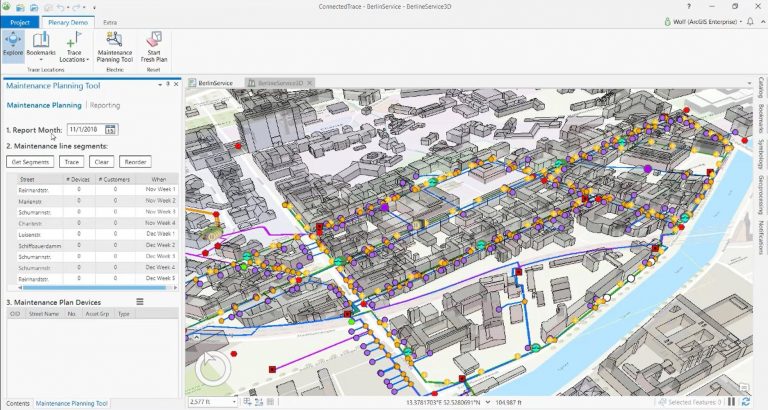The height and width of the screenshot is (410, 768).
Task: Click the Reorder button
Action: (x=135, y=162)
